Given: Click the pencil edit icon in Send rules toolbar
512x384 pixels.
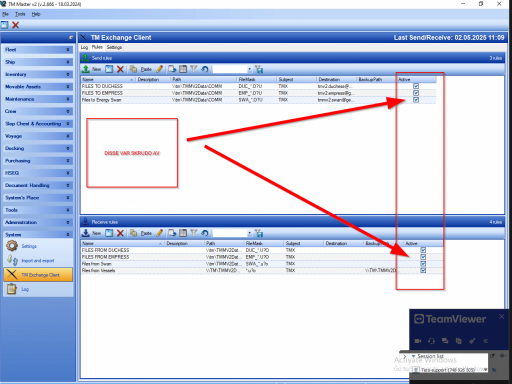Looking at the screenshot, I should (160, 69).
